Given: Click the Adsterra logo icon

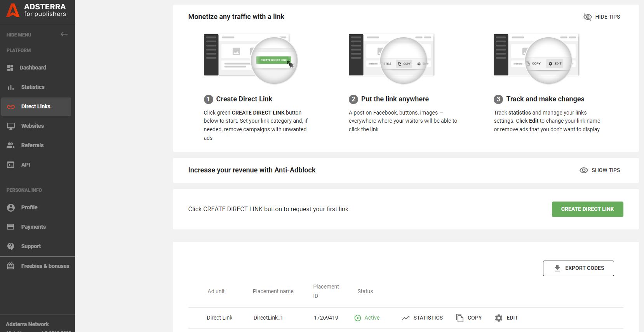Looking at the screenshot, I should pos(13,10).
